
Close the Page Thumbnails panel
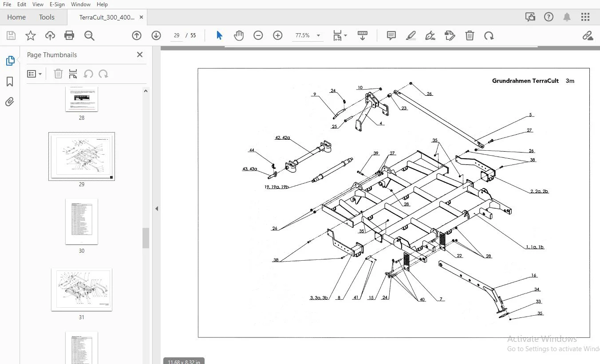click(140, 55)
